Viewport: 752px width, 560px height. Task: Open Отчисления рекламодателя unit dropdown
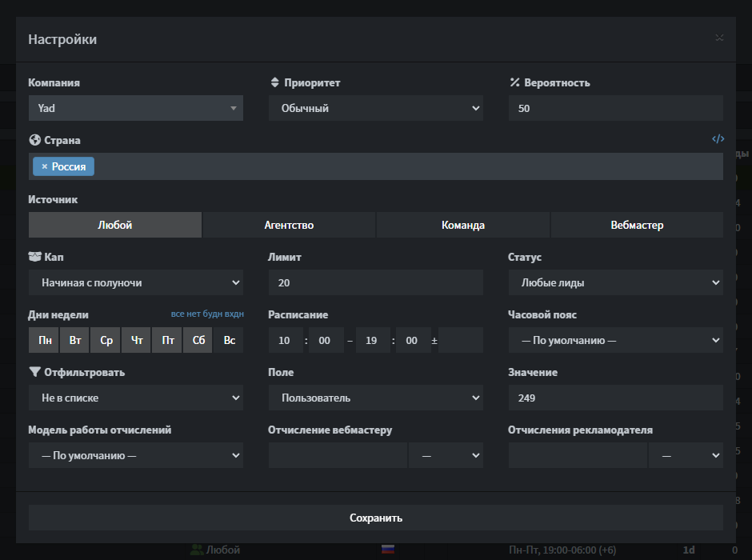686,455
